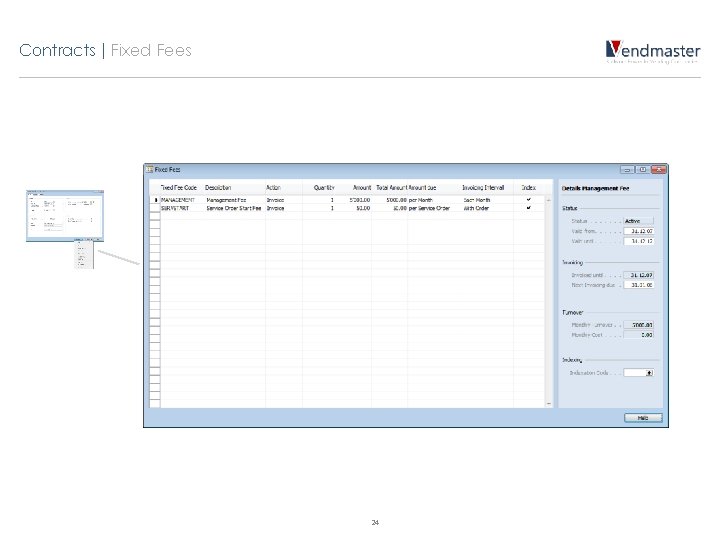Screen dimensions: 720x540
Task: Click the Vendmaster logo
Action: pos(652,51)
